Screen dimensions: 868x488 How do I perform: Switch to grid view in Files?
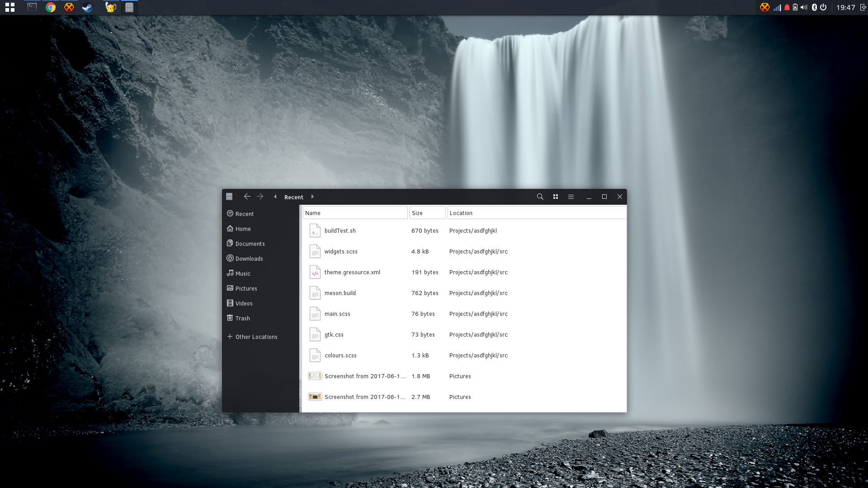click(x=556, y=197)
